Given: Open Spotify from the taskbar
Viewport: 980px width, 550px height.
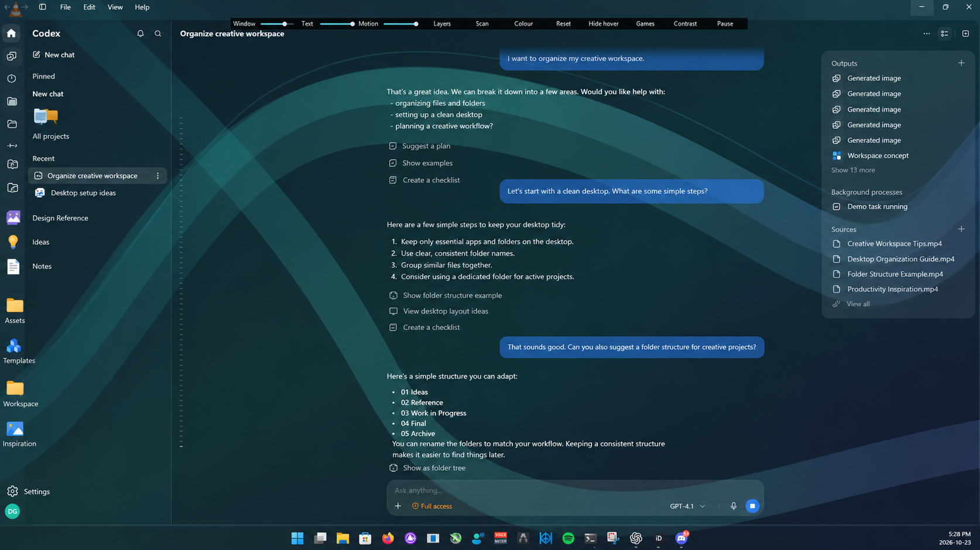Looking at the screenshot, I should tap(568, 538).
